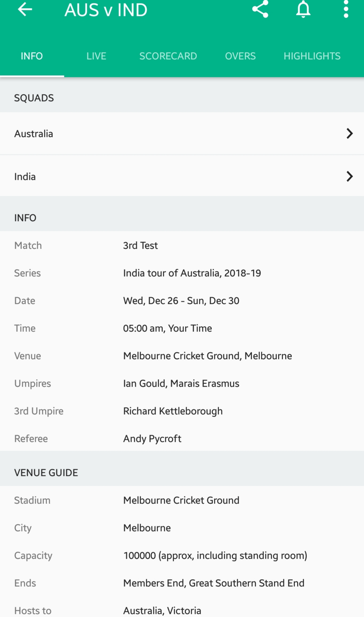Tap the back arrow icon

coord(25,10)
